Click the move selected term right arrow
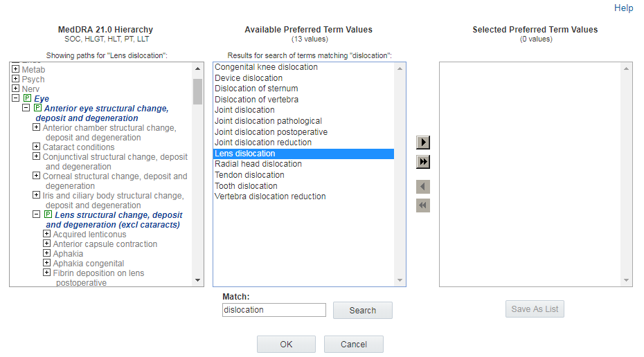 423,143
